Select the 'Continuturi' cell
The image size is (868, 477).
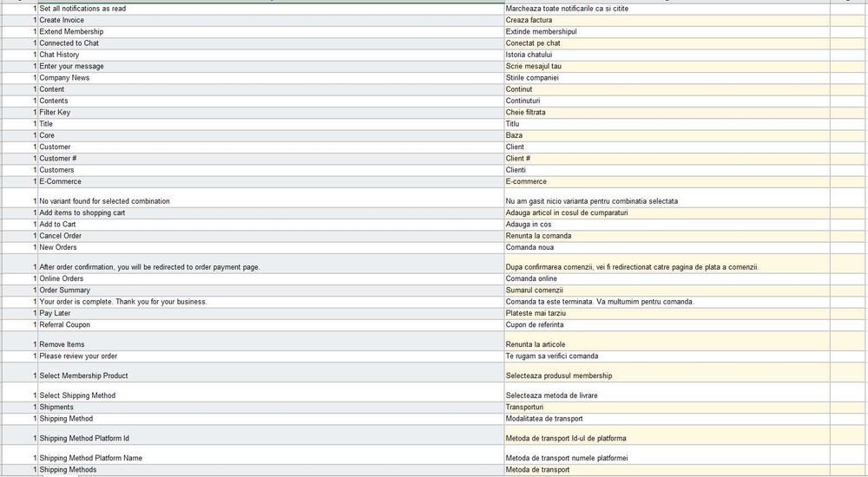[x=667, y=101]
